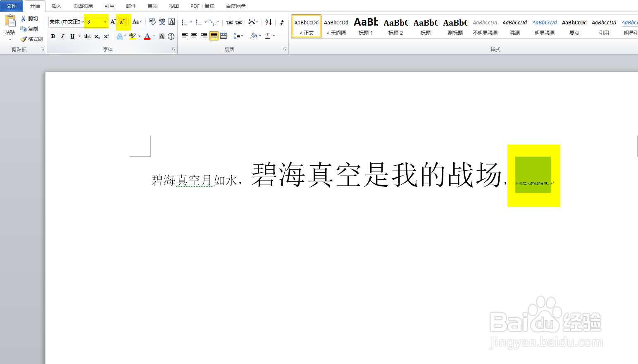Click the Clear Formatting eraser icon
Viewport: 638px width, 364px height.
tap(152, 22)
